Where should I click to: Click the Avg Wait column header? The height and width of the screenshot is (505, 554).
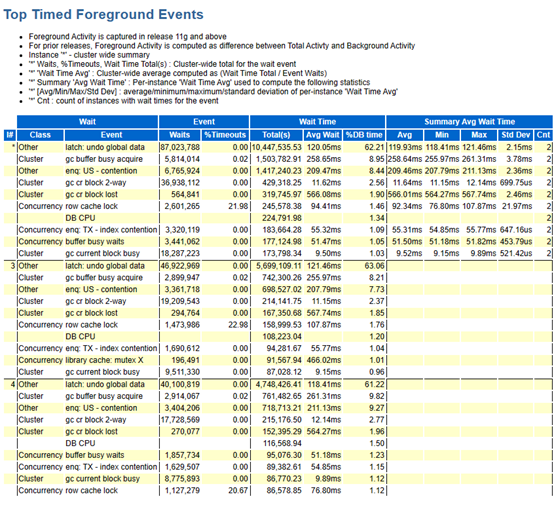point(323,135)
